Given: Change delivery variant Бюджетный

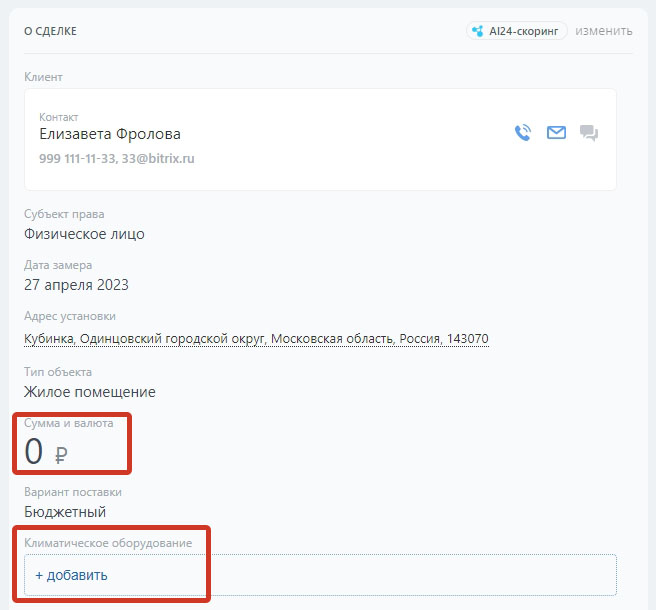Looking at the screenshot, I should click(x=65, y=512).
